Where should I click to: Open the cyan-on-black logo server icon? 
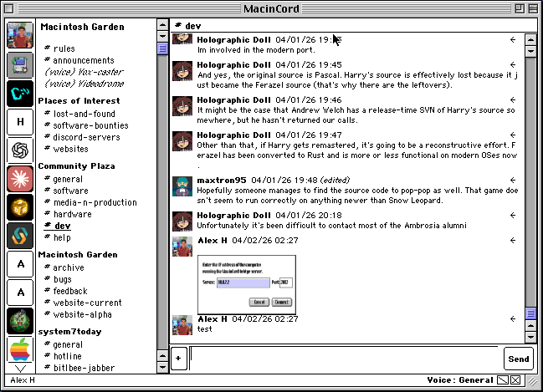pos(19,93)
